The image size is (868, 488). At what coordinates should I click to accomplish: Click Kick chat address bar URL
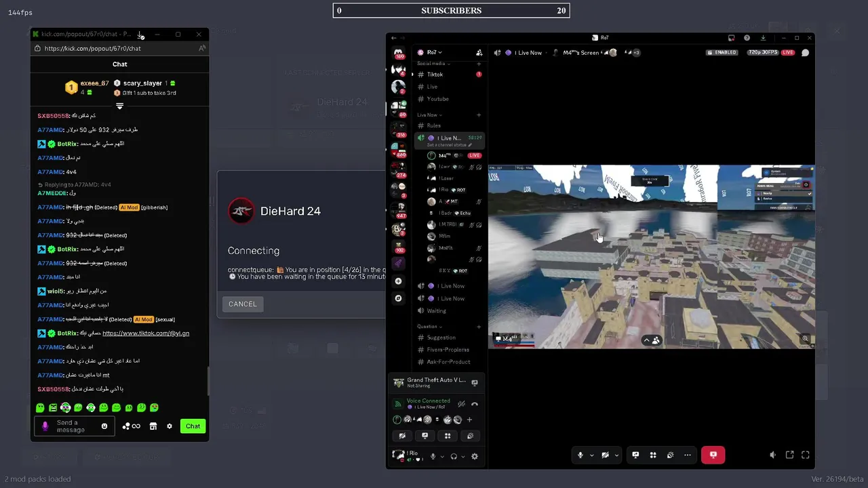[93, 48]
